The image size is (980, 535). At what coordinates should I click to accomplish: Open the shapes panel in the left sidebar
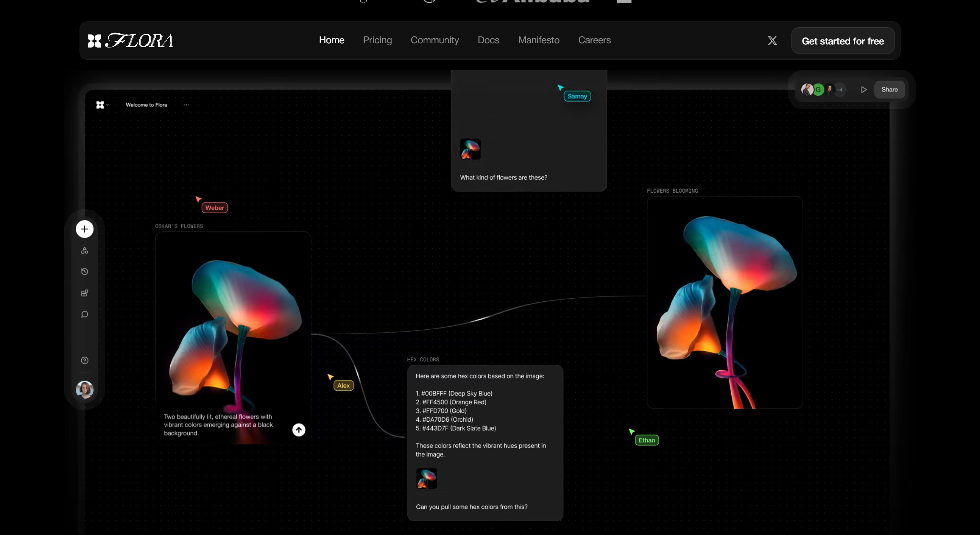pos(84,250)
